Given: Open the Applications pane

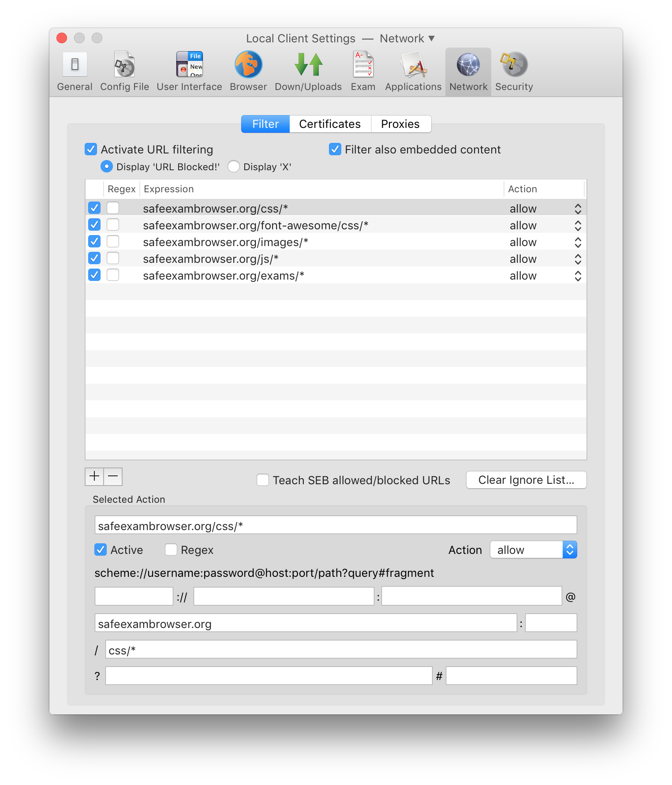Looking at the screenshot, I should click(413, 72).
